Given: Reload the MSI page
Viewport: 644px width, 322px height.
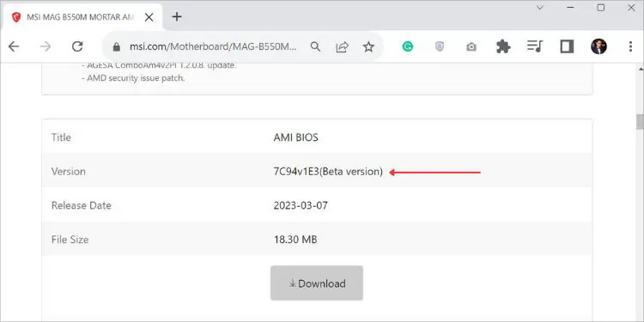Looking at the screenshot, I should 77,47.
